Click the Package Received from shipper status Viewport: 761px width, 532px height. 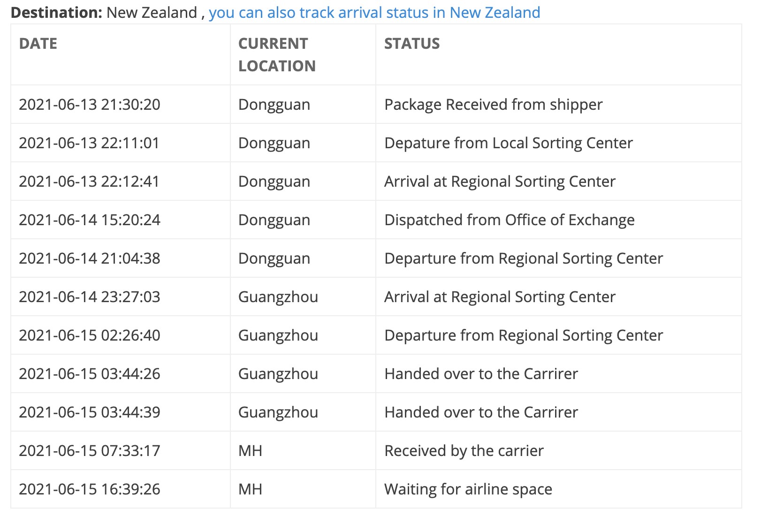click(493, 105)
